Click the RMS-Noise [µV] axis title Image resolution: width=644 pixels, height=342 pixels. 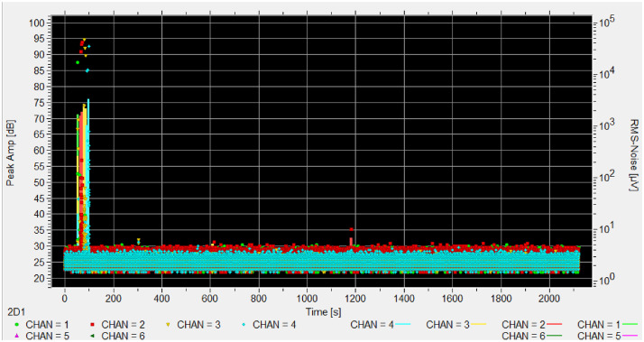click(x=634, y=155)
